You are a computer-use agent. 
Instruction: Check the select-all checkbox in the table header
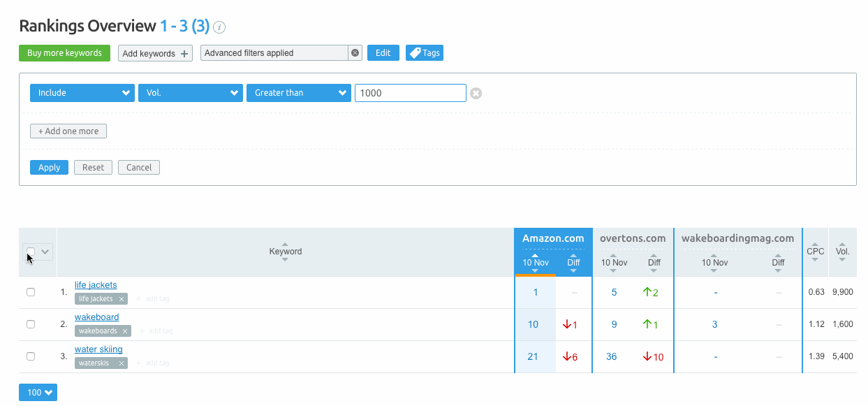pos(30,251)
